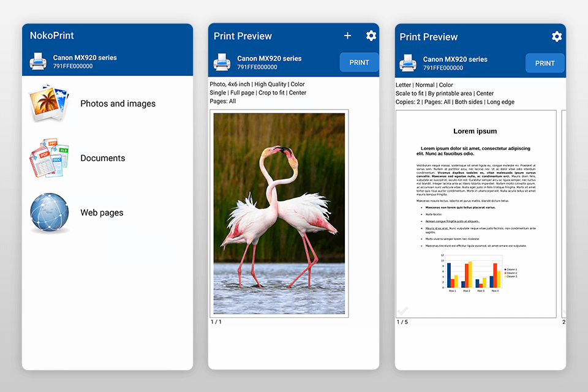Open the settings gear in the document preview
Image resolution: width=588 pixels, height=392 pixels.
(x=557, y=36)
